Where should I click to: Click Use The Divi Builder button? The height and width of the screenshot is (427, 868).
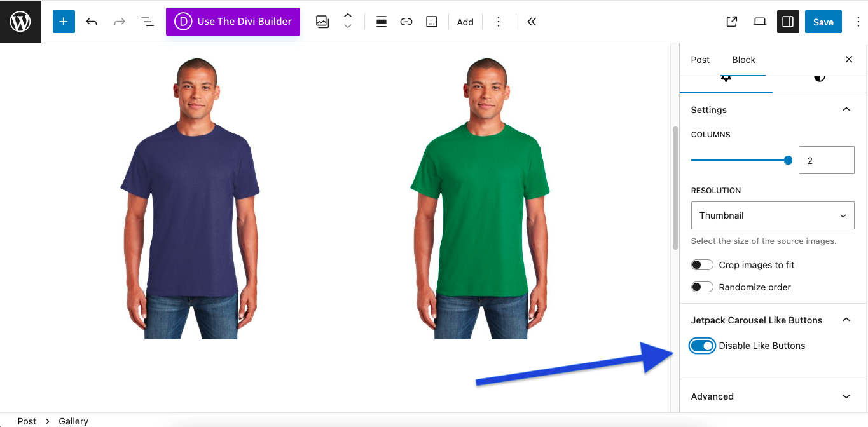[233, 22]
